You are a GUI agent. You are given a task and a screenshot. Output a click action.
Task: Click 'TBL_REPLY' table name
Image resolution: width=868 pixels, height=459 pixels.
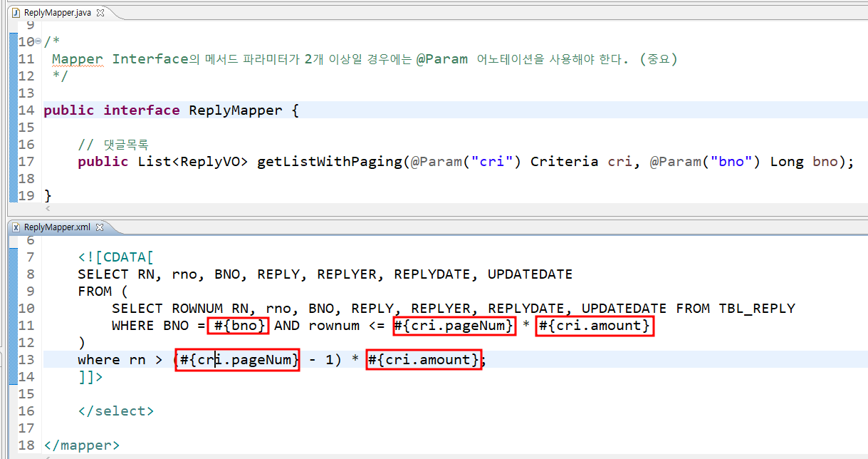click(757, 309)
